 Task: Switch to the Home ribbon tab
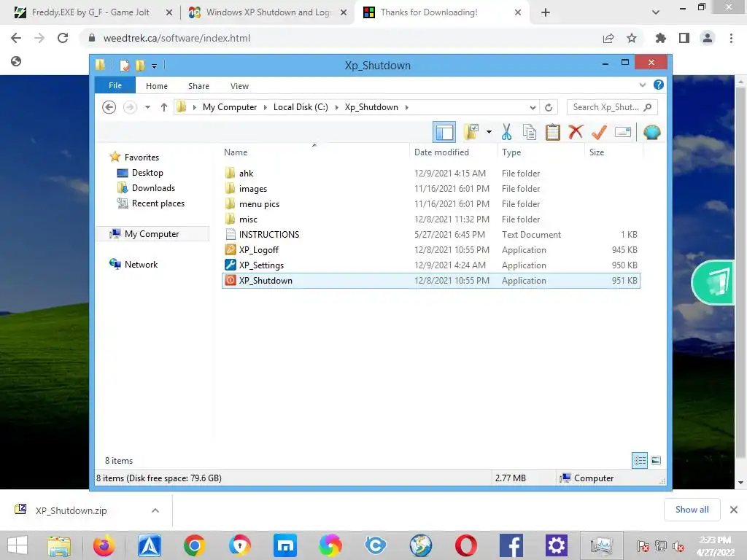tap(157, 86)
